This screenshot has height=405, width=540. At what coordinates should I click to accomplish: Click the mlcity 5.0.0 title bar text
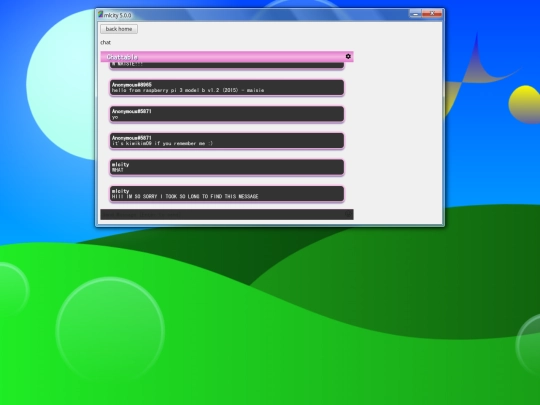tap(118, 15)
